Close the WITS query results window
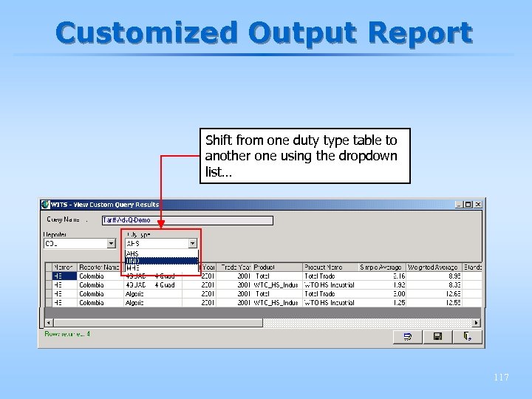The image size is (532, 399). coord(478,204)
